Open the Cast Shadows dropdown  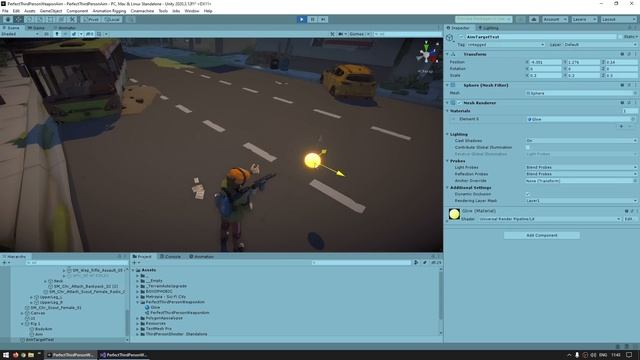pyautogui.click(x=581, y=140)
